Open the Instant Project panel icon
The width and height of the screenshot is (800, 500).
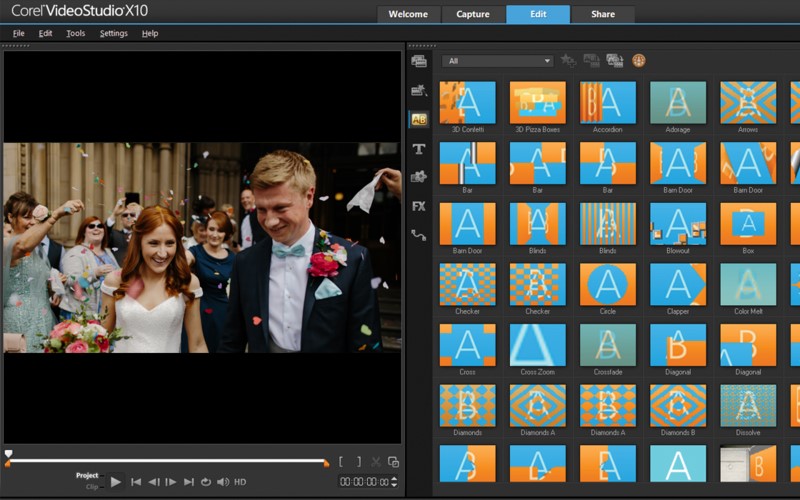pyautogui.click(x=419, y=90)
